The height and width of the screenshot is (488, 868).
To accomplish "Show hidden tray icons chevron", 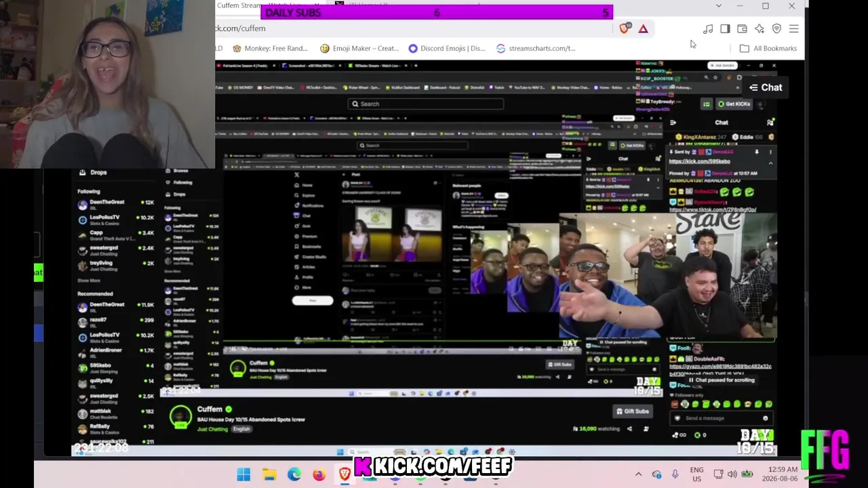I will [x=638, y=474].
